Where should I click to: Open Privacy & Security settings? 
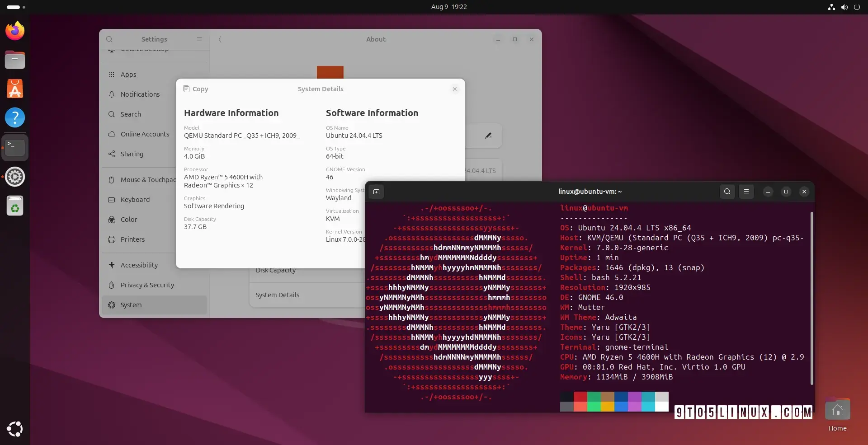(154, 285)
